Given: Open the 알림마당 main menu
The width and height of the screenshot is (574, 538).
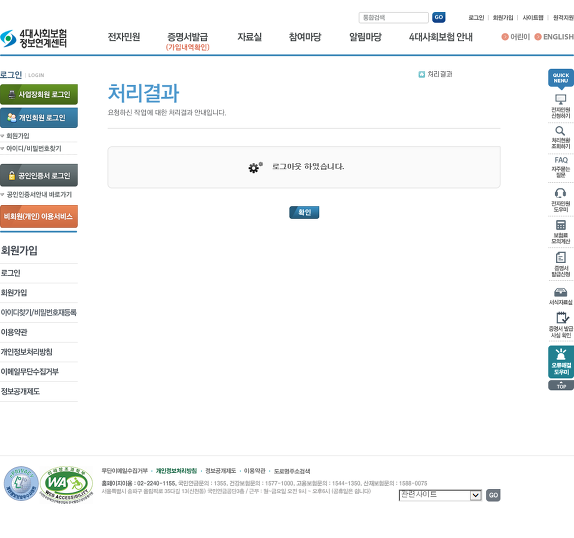Looking at the screenshot, I should pyautogui.click(x=365, y=37).
